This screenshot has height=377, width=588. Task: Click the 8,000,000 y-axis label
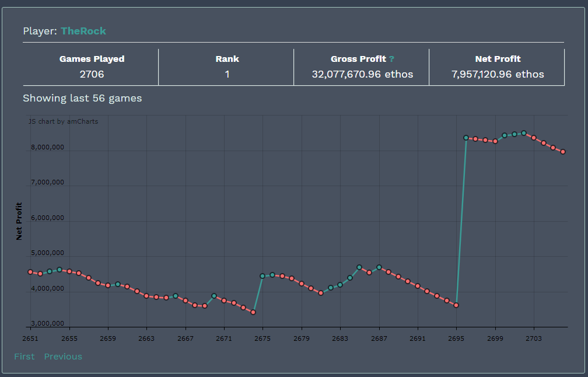pyautogui.click(x=47, y=148)
